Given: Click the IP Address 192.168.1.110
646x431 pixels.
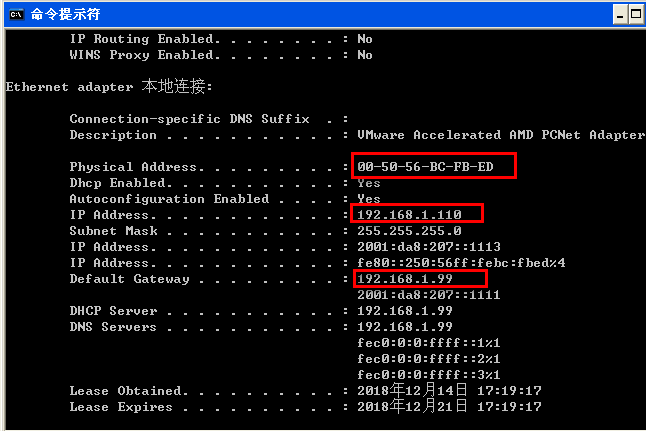Looking at the screenshot, I should pos(409,215).
